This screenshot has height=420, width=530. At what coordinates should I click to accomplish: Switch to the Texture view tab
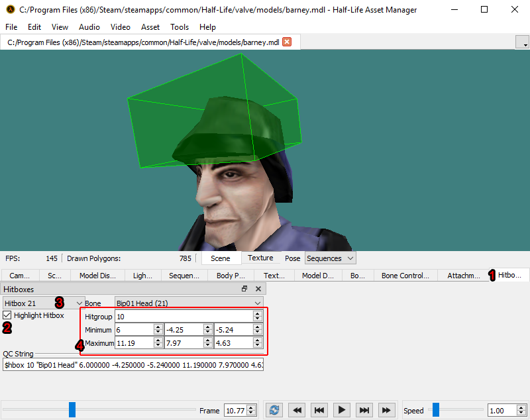click(260, 258)
